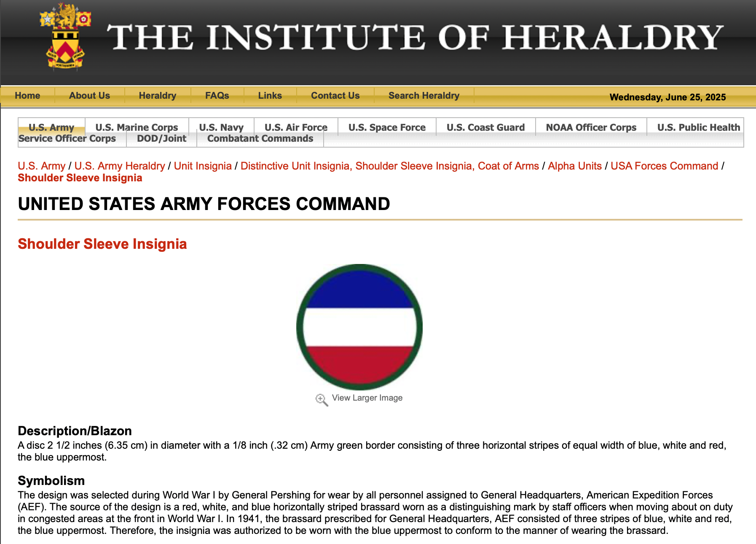Image resolution: width=756 pixels, height=544 pixels.
Task: Follow the U.S. Army Heraldry breadcrumb link
Action: tap(120, 166)
